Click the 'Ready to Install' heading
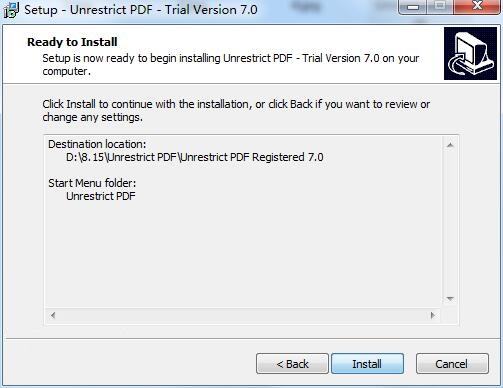Image resolution: width=503 pixels, height=388 pixels. (x=72, y=42)
